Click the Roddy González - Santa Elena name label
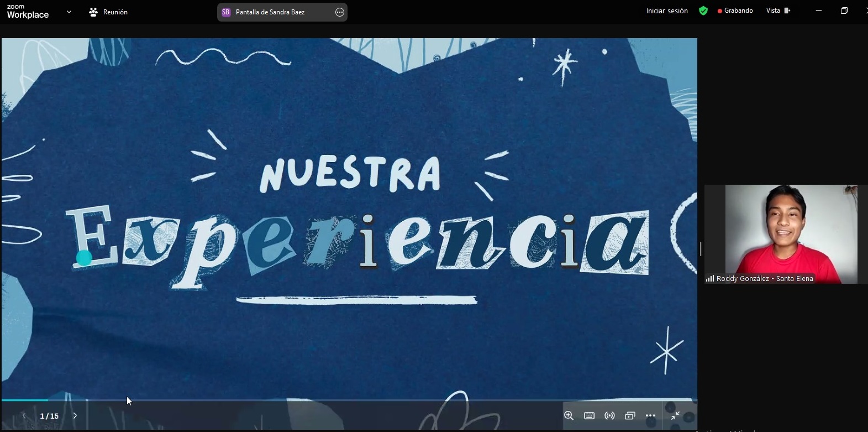Screen dimensions: 868x432 point(765,279)
